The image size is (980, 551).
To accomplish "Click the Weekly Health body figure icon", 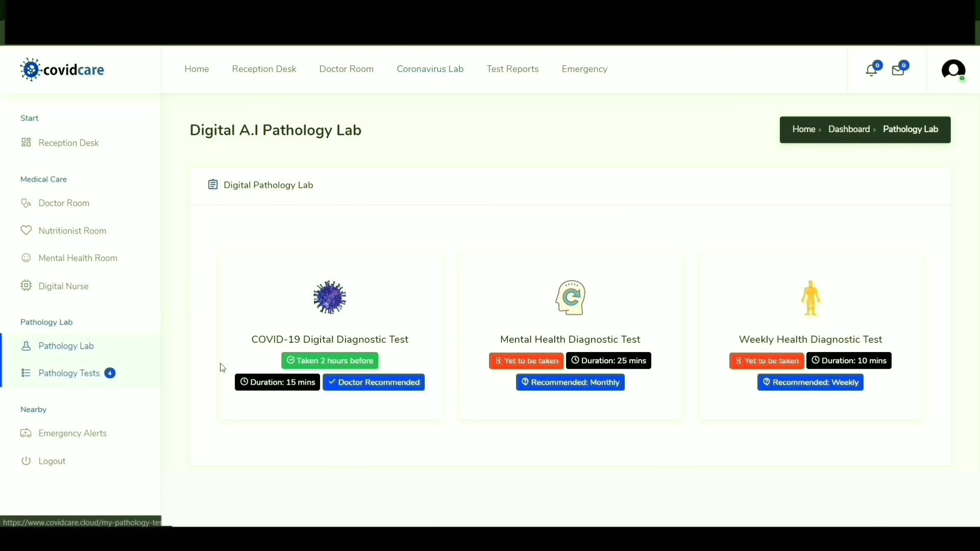I will pos(811,298).
